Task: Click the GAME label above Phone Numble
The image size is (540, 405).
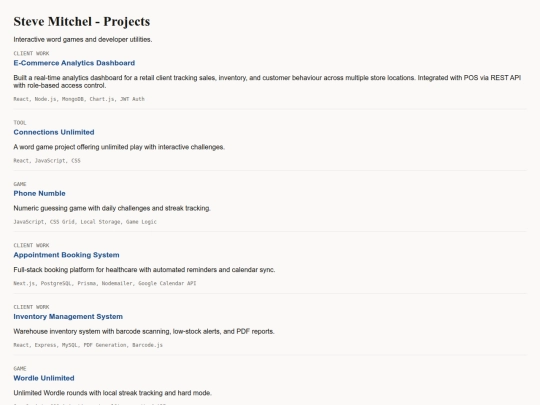Action: [20, 184]
